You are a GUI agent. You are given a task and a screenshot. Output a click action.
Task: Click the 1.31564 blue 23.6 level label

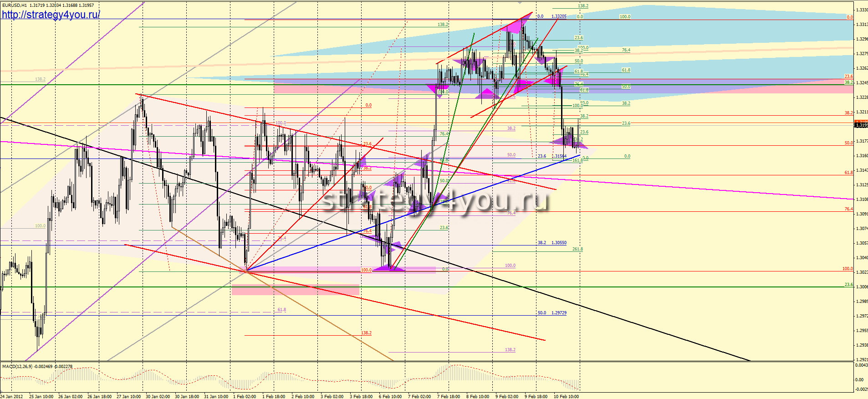(559, 156)
